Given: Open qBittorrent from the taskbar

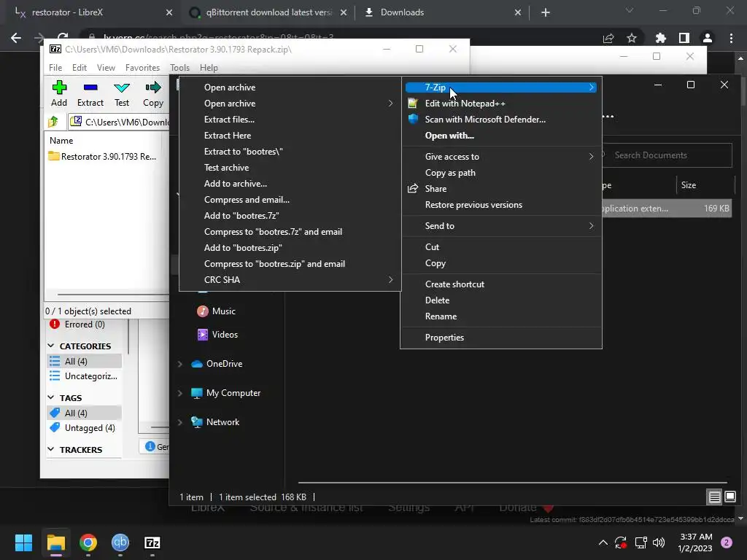Looking at the screenshot, I should 120,542.
